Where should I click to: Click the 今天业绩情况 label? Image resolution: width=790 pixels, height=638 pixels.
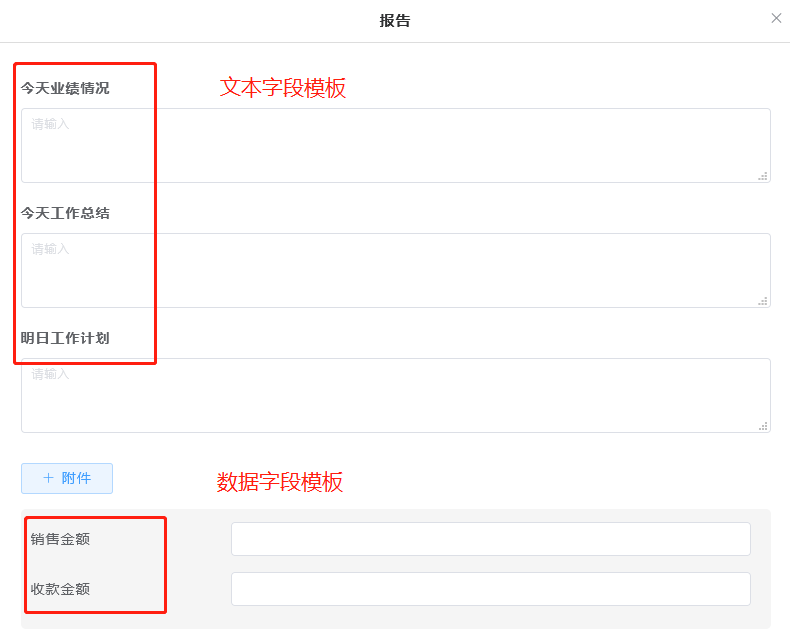pyautogui.click(x=65, y=88)
